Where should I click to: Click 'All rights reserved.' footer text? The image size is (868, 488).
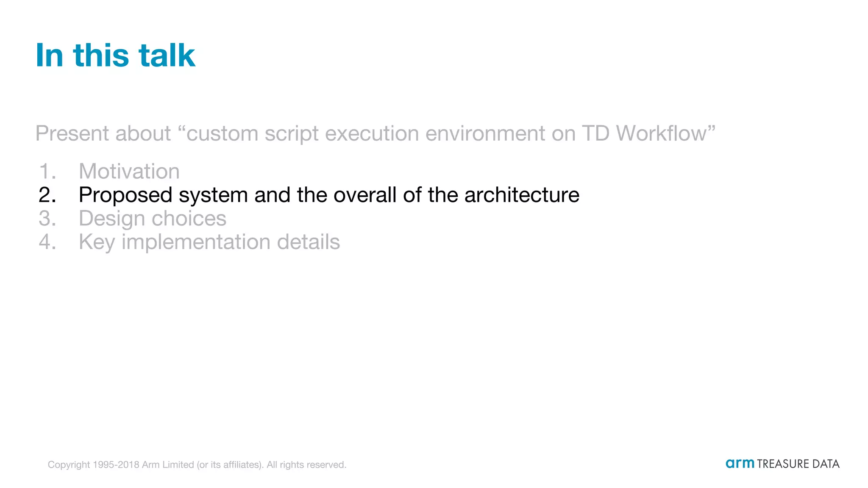point(306,465)
